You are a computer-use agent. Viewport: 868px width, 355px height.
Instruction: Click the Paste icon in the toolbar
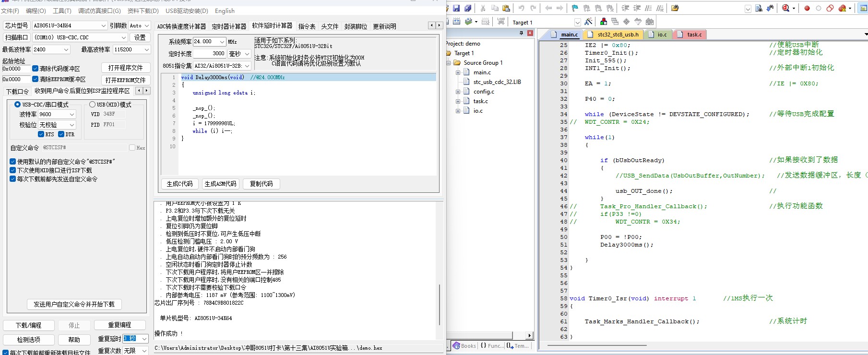point(506,8)
